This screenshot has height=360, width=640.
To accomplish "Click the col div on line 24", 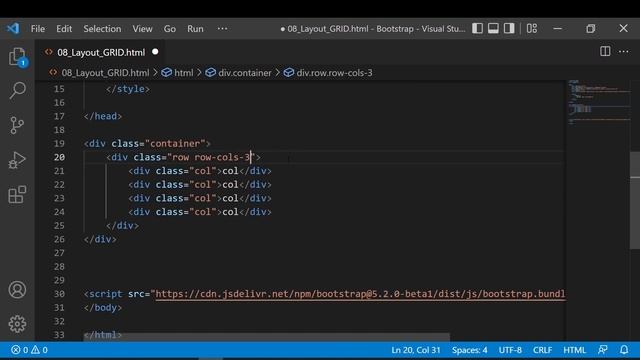I will click(200, 212).
